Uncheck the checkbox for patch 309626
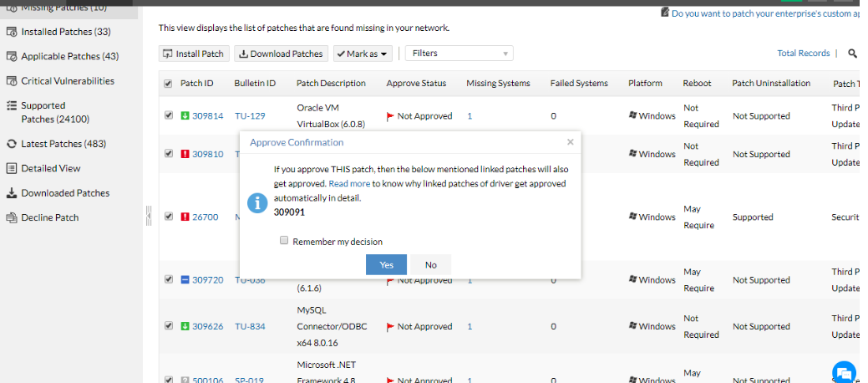The height and width of the screenshot is (383, 868). tap(169, 326)
